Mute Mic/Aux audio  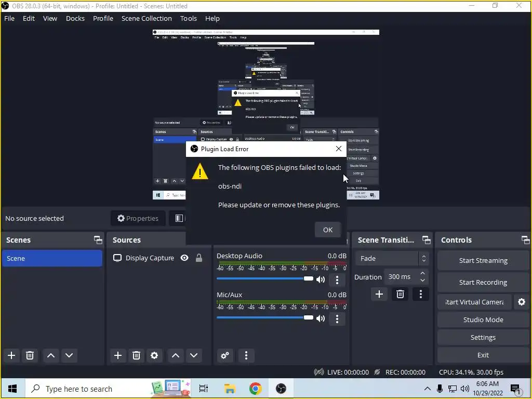[320, 318]
